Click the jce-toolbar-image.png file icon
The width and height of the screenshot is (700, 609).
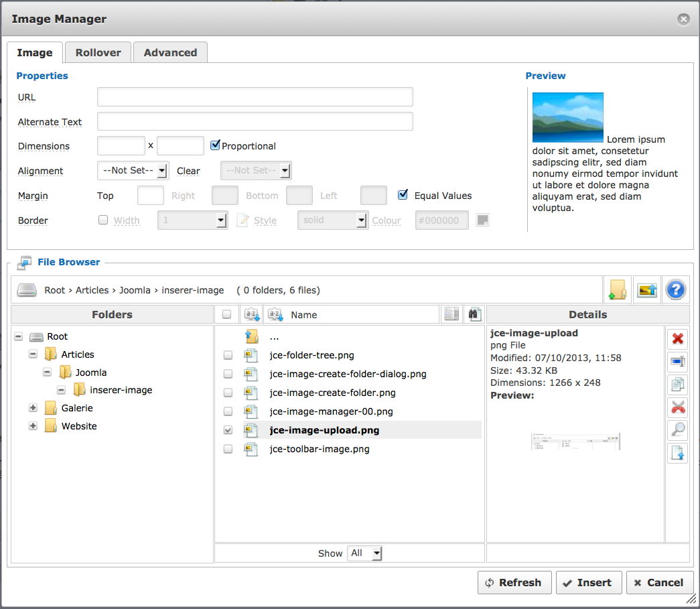tap(251, 449)
